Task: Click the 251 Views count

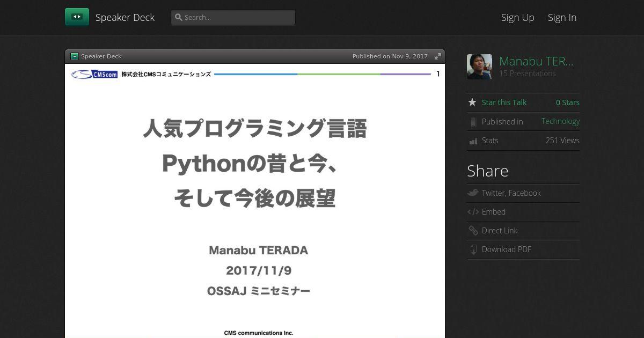Action: 562,141
